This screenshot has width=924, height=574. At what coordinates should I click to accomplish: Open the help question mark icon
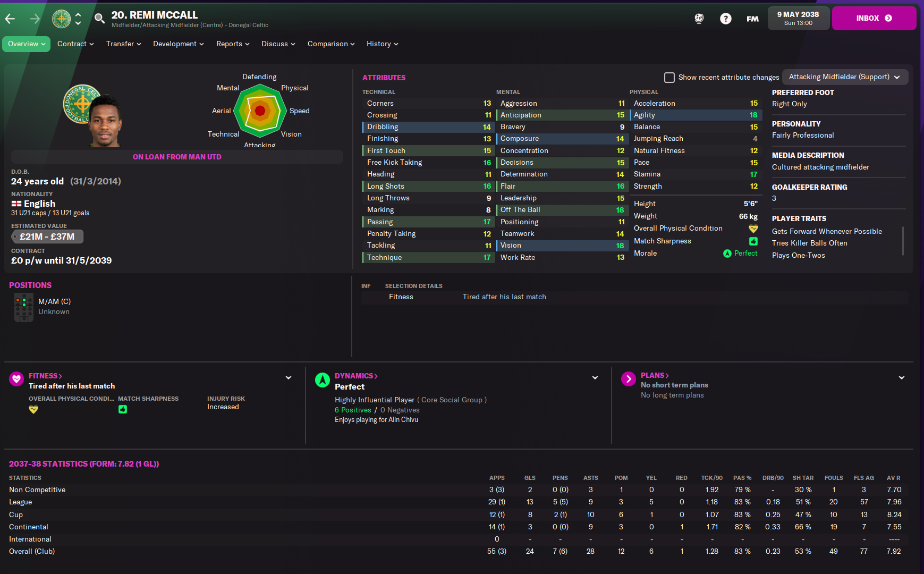click(726, 19)
